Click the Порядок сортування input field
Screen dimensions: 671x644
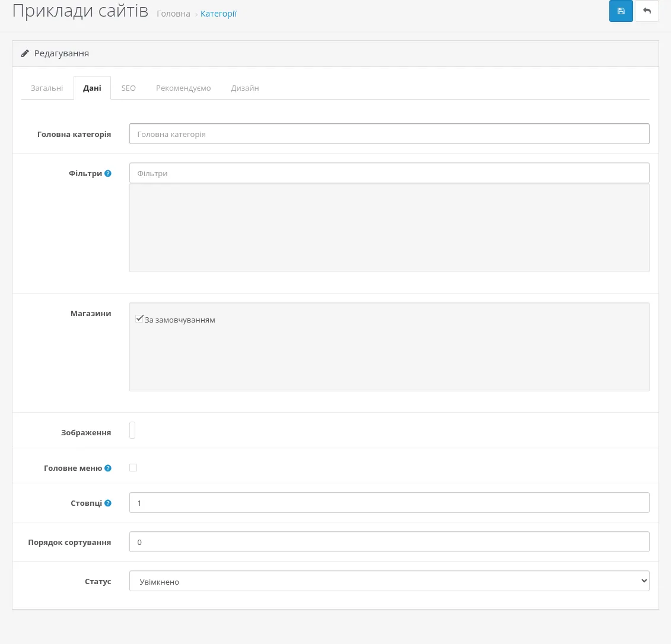(389, 542)
